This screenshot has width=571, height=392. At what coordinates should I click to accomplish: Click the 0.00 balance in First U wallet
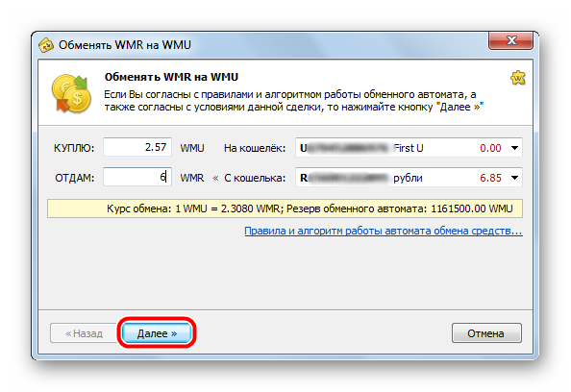490,148
